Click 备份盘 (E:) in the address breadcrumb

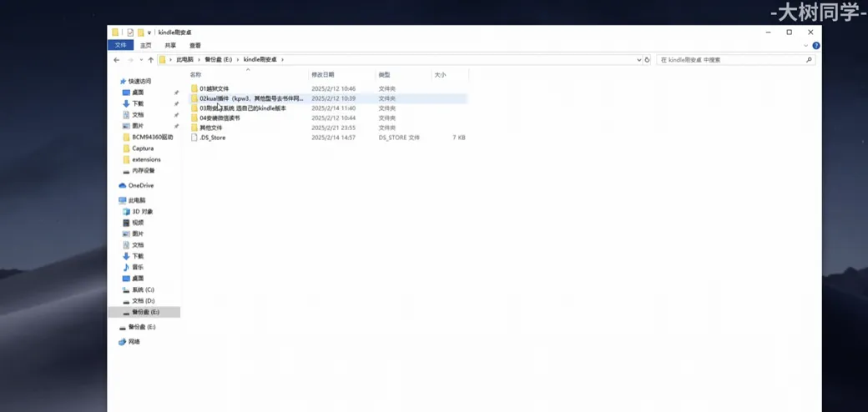click(x=218, y=60)
